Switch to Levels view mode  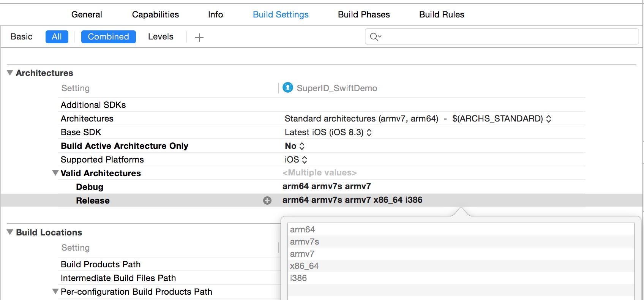tap(161, 37)
